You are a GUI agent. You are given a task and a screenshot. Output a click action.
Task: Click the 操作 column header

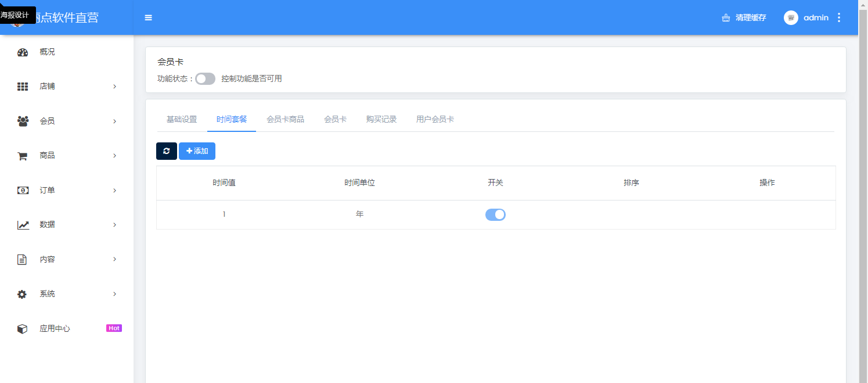767,183
